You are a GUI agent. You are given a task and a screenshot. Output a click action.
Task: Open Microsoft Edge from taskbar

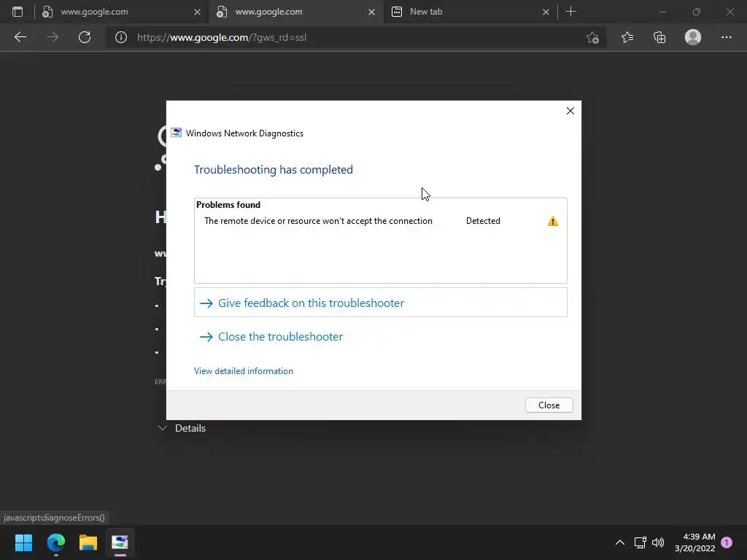(55, 542)
